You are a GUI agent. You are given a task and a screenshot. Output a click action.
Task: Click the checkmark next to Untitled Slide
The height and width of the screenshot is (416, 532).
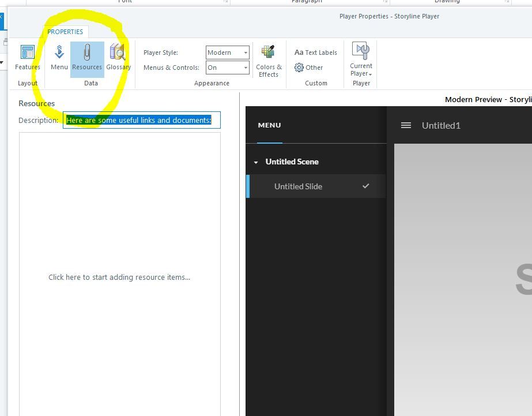365,186
